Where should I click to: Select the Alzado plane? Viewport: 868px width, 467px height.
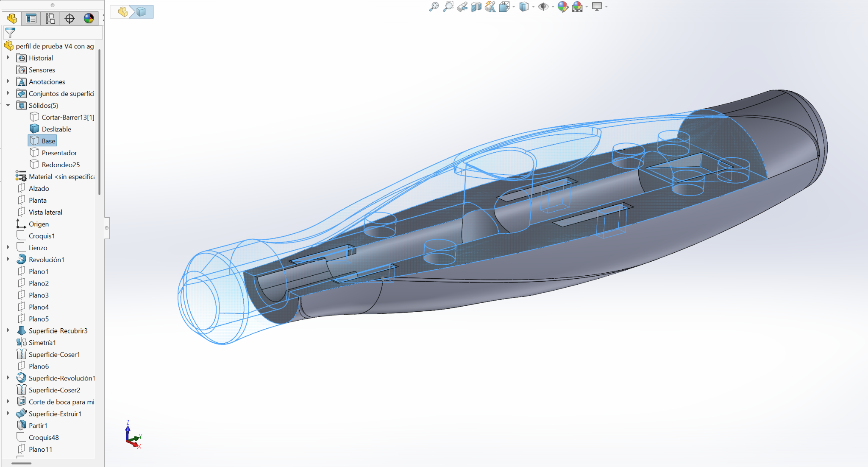[39, 189]
